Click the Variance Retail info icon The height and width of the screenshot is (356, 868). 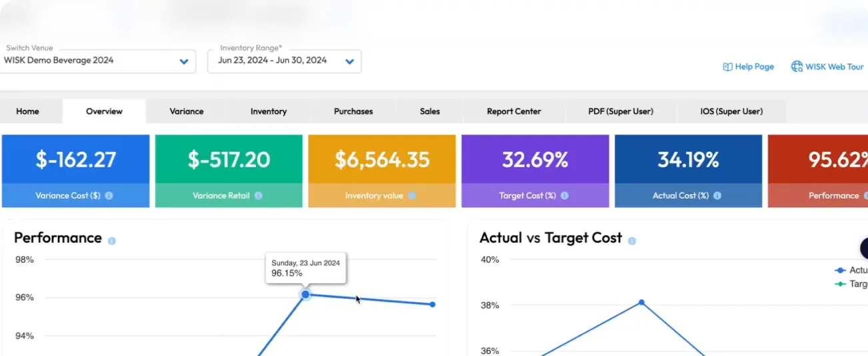click(258, 196)
